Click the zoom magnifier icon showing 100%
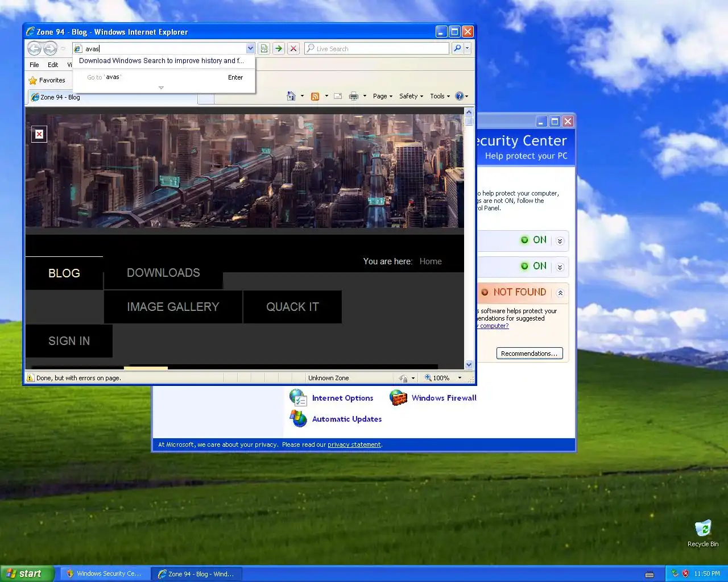728x582 pixels. [428, 378]
